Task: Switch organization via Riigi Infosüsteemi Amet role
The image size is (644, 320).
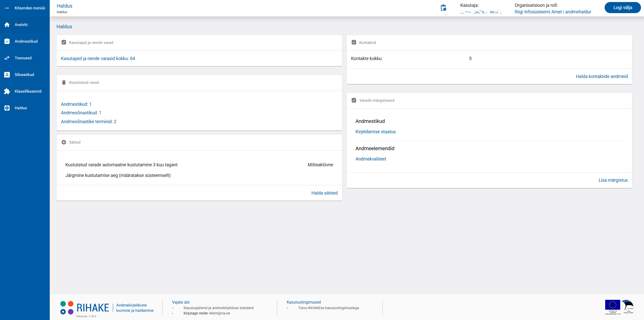Action: click(x=553, y=12)
